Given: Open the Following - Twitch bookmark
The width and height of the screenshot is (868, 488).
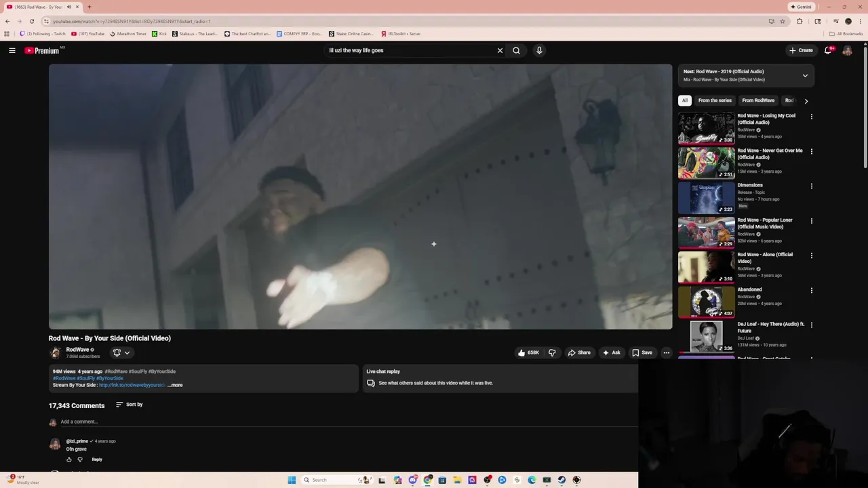Looking at the screenshot, I should click(43, 33).
